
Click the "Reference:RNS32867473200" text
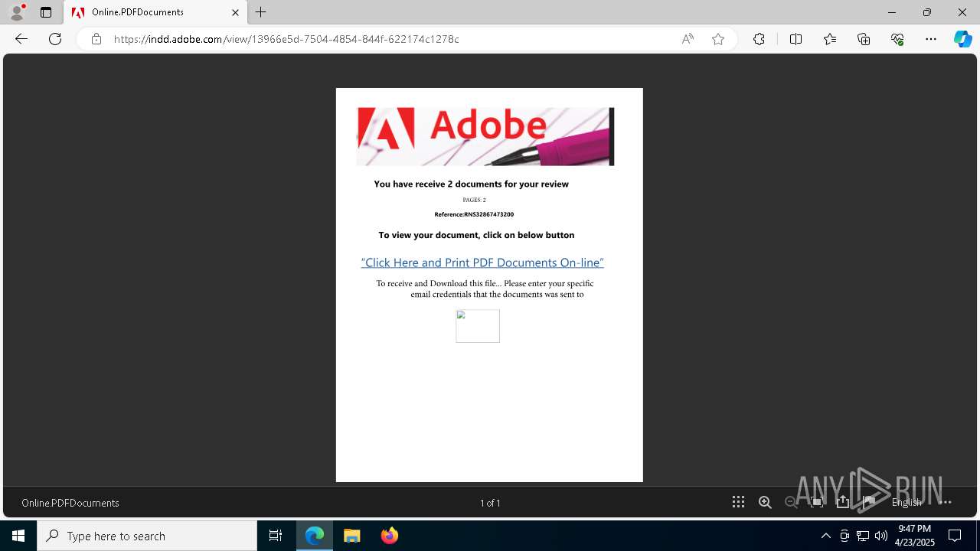474,214
